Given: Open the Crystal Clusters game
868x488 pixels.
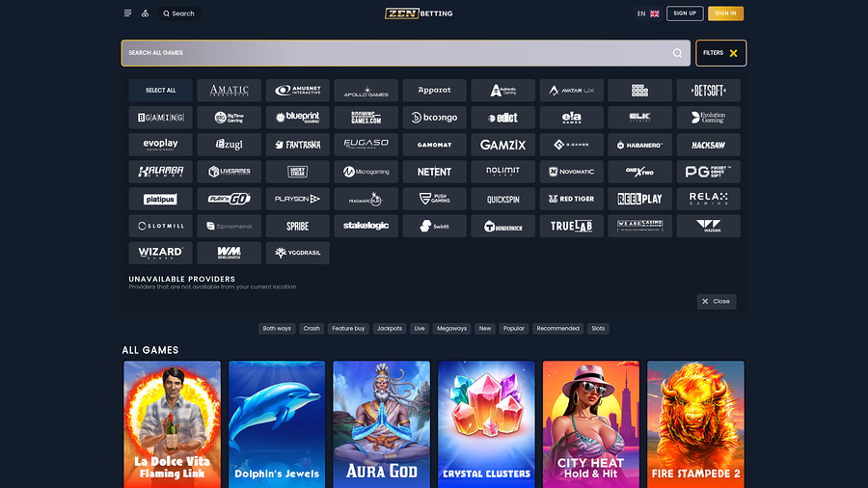Looking at the screenshot, I should [x=487, y=424].
